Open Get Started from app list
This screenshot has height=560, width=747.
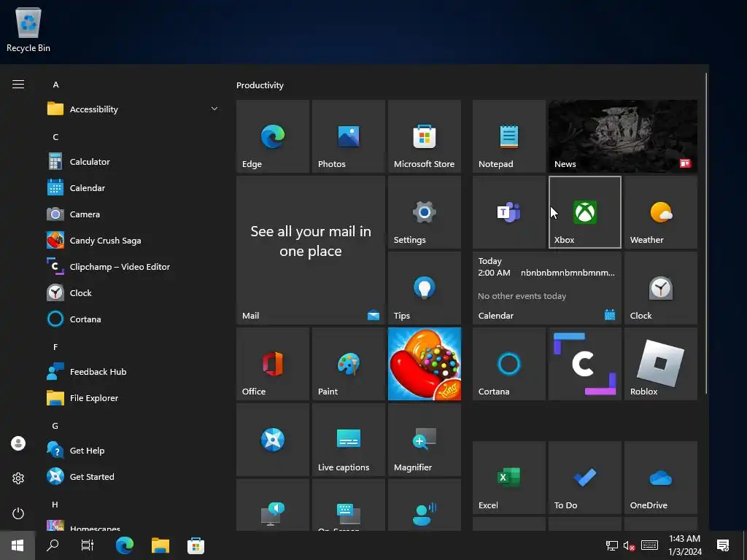(133, 476)
